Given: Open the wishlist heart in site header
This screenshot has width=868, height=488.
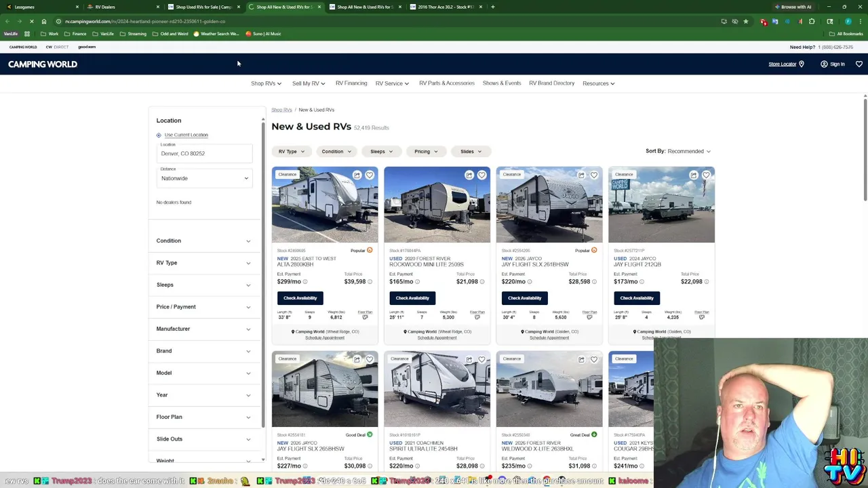Looking at the screenshot, I should tap(859, 64).
